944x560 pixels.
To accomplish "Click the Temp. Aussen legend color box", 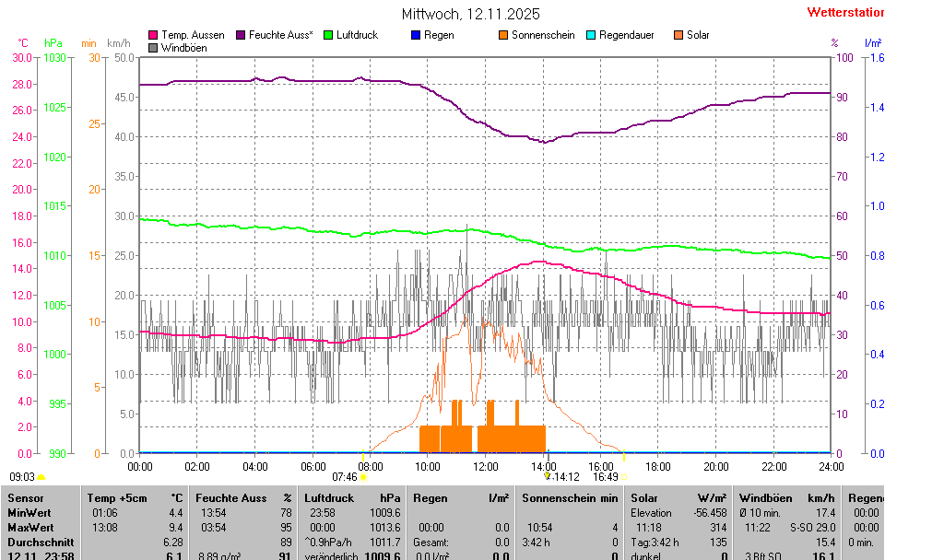I will pos(153,35).
